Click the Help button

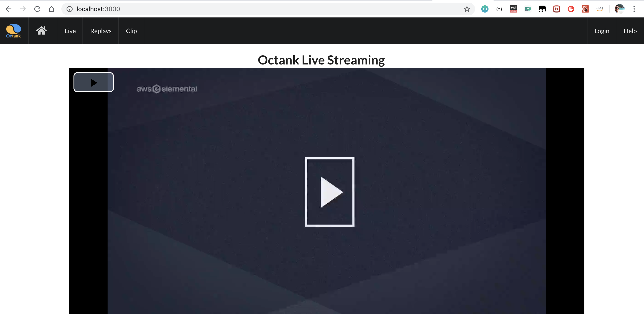[x=631, y=30]
